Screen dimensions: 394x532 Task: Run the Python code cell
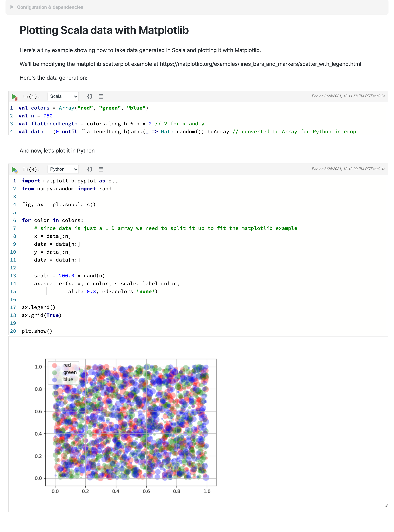pyautogui.click(x=14, y=170)
